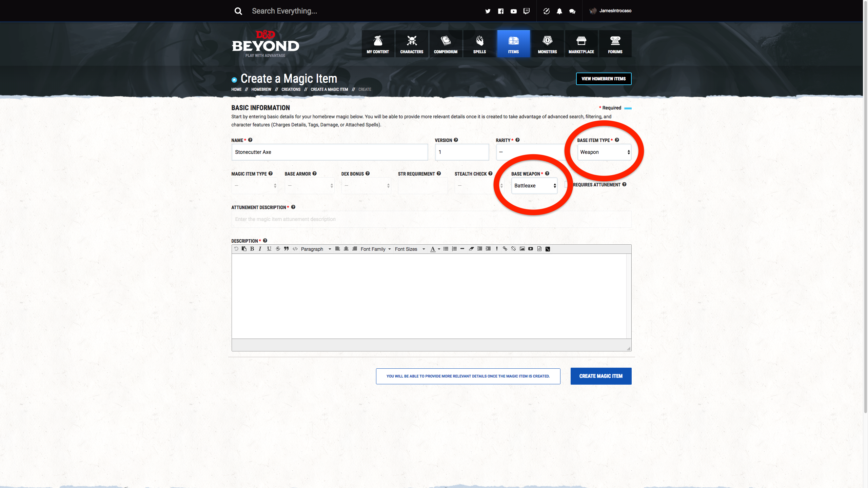The width and height of the screenshot is (868, 488).
Task: Go to Monsters tab
Action: tap(547, 44)
